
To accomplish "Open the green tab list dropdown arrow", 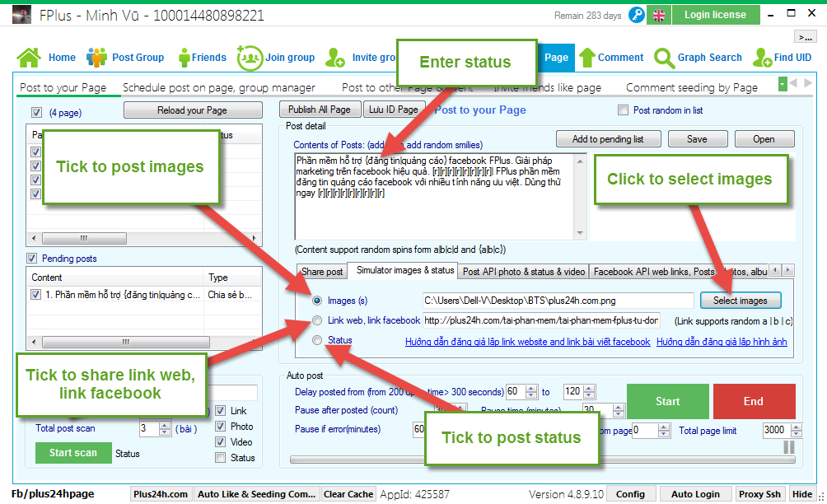I will tap(783, 83).
